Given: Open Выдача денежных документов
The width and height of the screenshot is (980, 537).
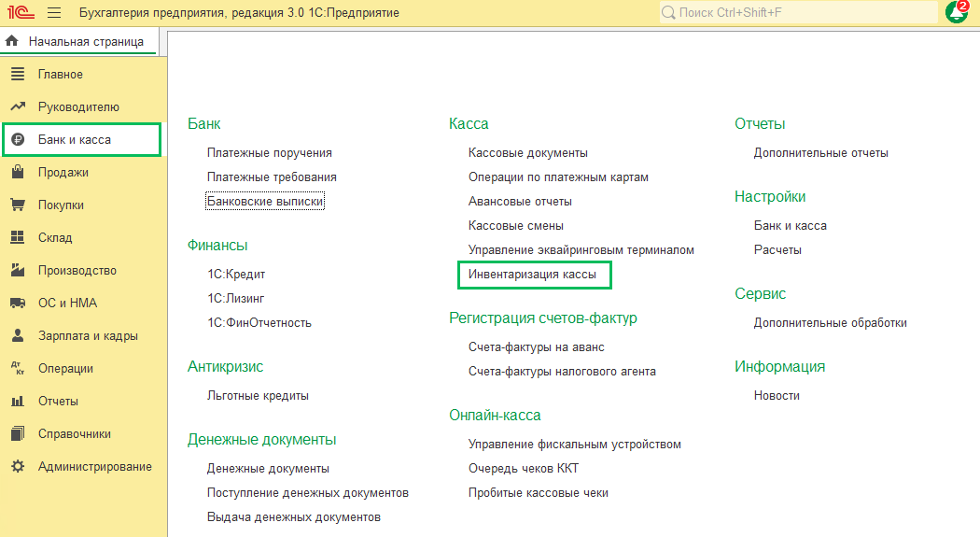Looking at the screenshot, I should (294, 517).
